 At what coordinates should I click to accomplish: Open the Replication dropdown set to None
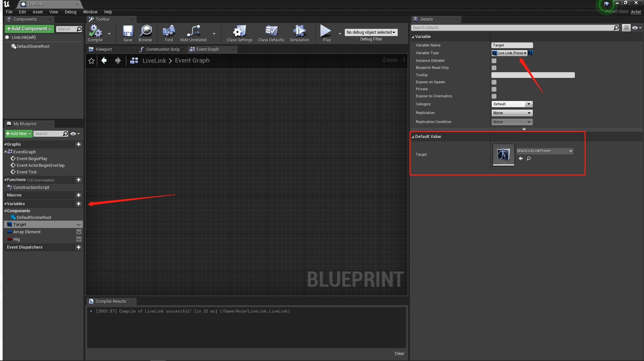coord(512,113)
